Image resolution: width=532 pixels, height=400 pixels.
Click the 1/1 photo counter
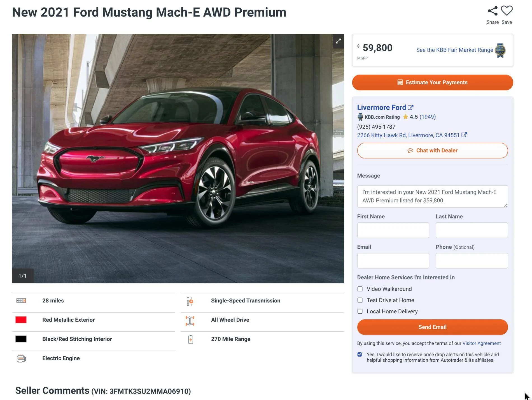point(23,276)
